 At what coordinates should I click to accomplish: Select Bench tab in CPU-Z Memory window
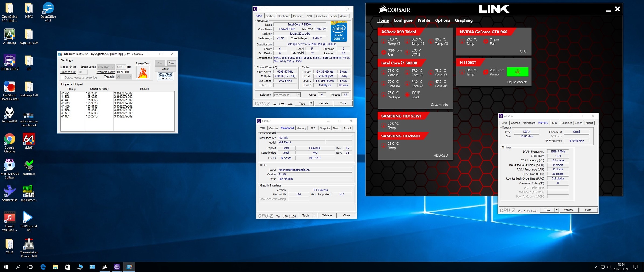coord(578,123)
